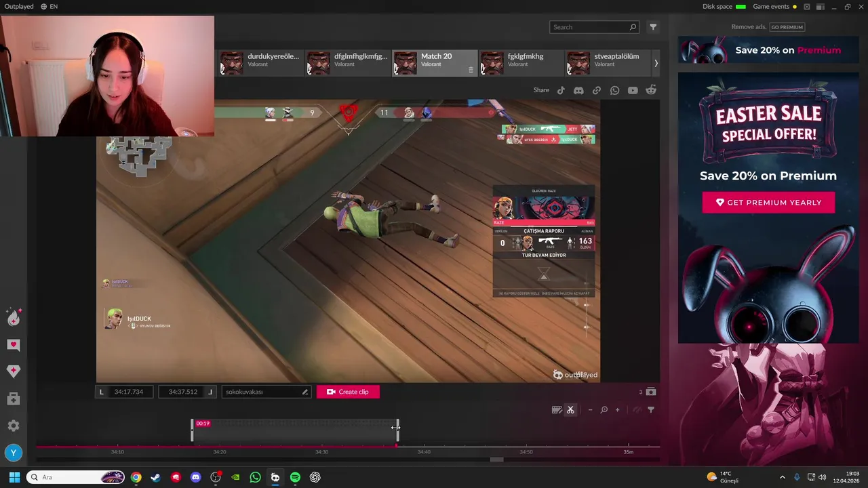868x488 pixels.
Task: Share clip to Reddit
Action: 651,90
